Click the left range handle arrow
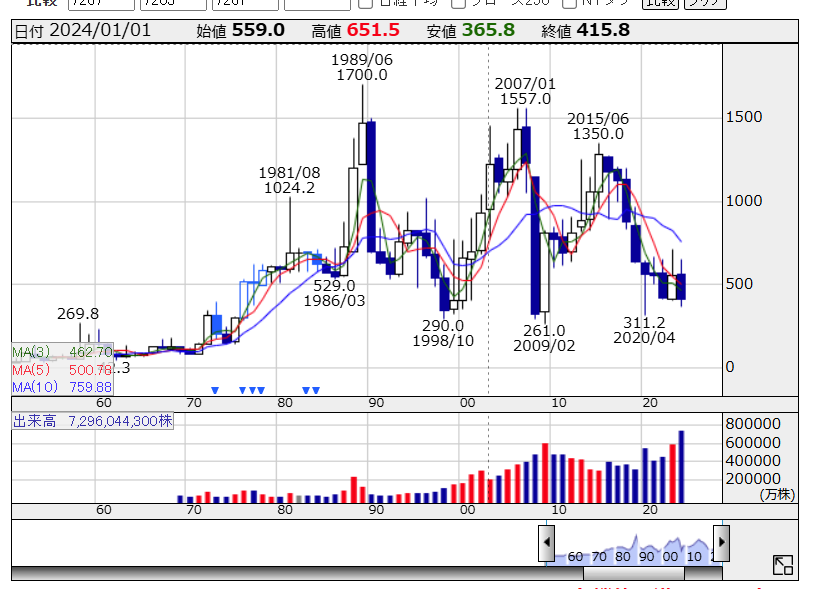 point(547,542)
